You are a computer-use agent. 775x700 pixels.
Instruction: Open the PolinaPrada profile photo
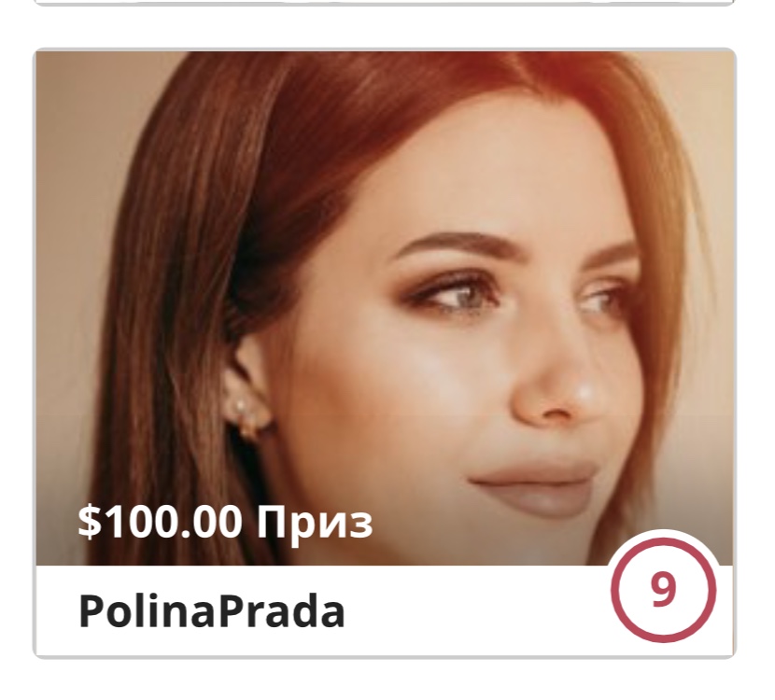click(384, 308)
